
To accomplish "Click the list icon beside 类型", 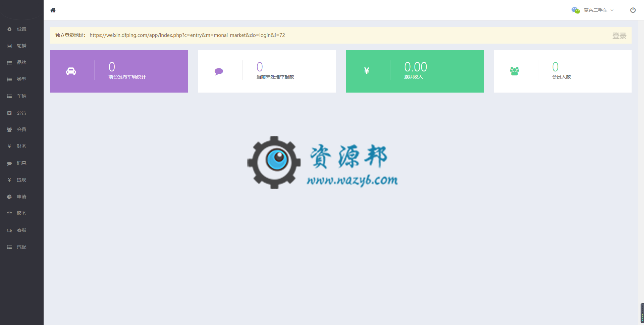I will point(9,79).
